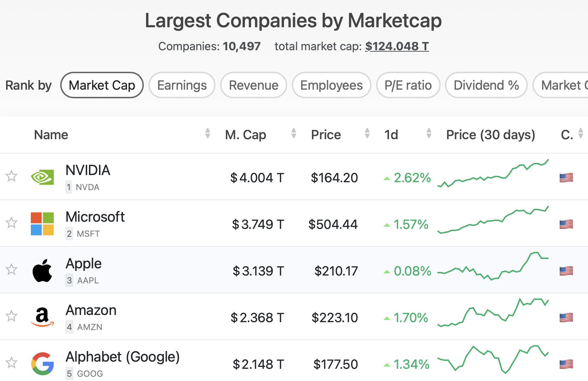Sort by 1d change column arrows
This screenshot has height=381, width=588.
point(429,133)
